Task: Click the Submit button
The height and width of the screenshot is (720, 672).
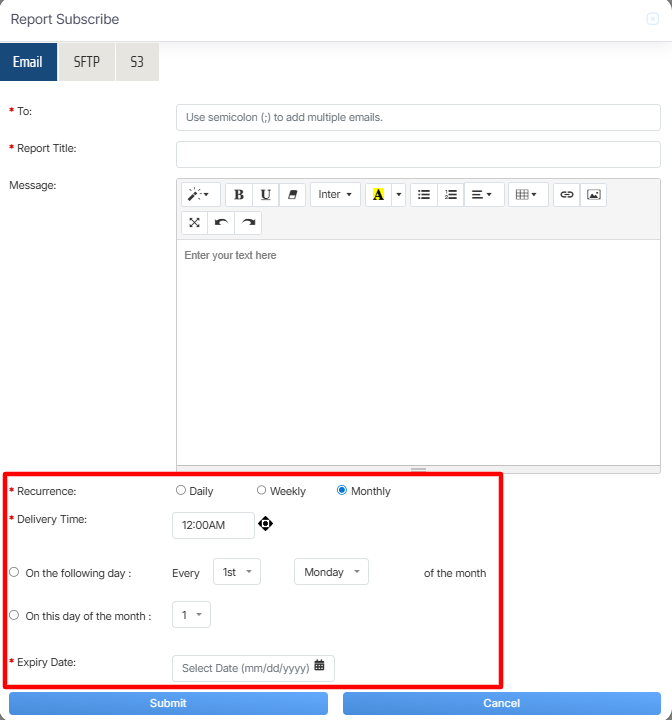Action: click(168, 704)
